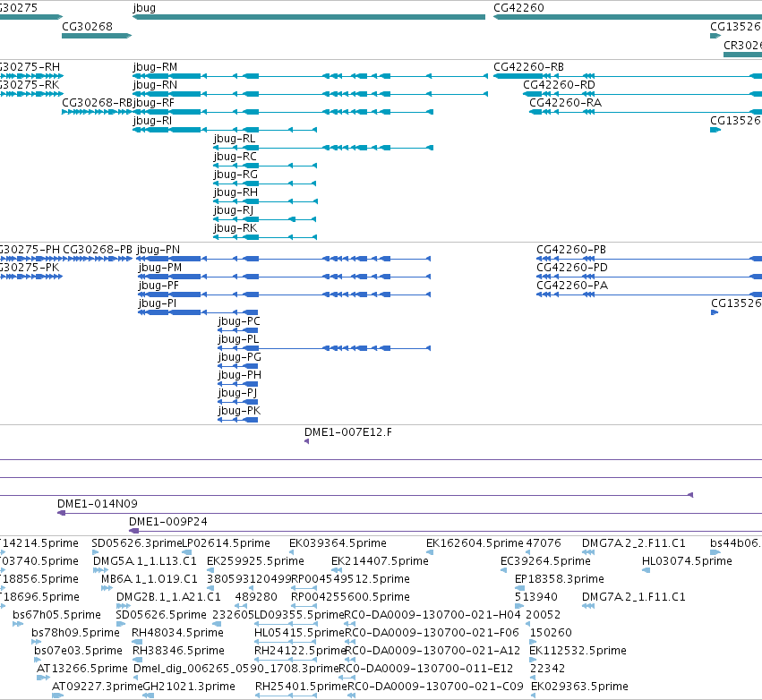Click the feature labeled 489280
This screenshot has height=700, width=762.
point(256,597)
